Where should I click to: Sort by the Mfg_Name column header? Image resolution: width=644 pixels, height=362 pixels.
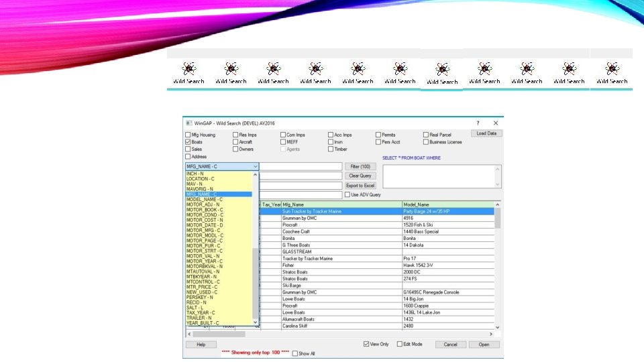341,204
